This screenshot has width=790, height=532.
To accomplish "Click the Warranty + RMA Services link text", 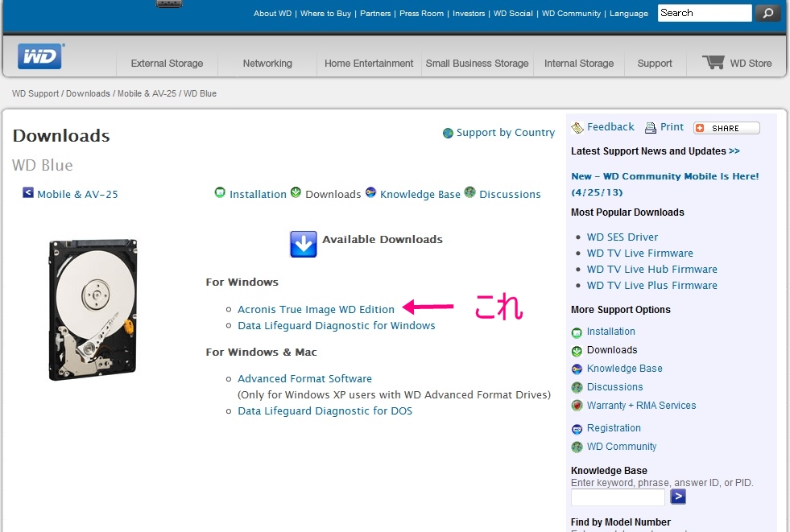I will point(641,406).
